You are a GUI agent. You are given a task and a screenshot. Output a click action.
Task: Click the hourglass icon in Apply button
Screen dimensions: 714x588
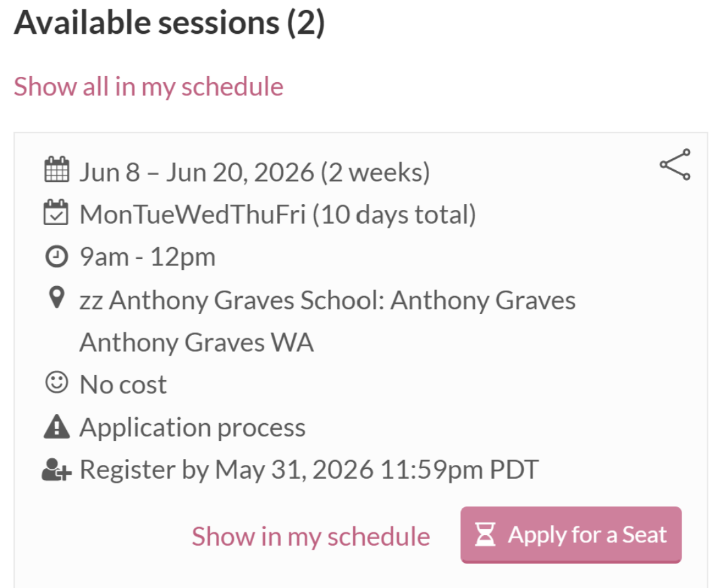pyautogui.click(x=485, y=534)
